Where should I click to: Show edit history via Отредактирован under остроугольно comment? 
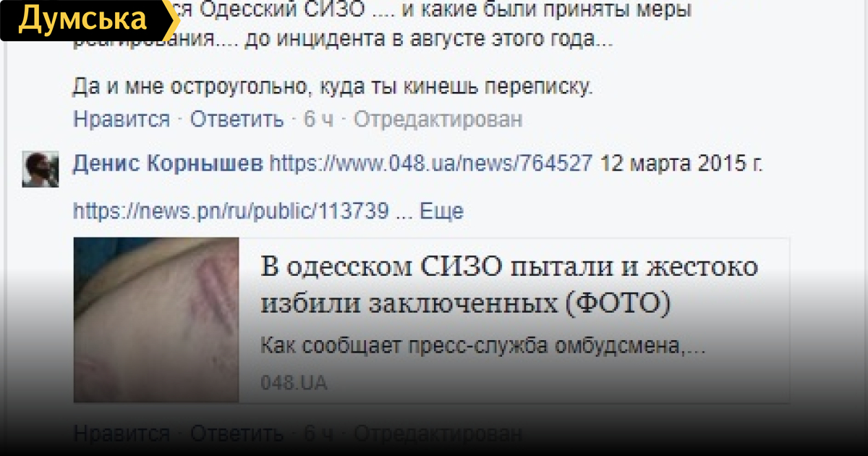point(438,119)
